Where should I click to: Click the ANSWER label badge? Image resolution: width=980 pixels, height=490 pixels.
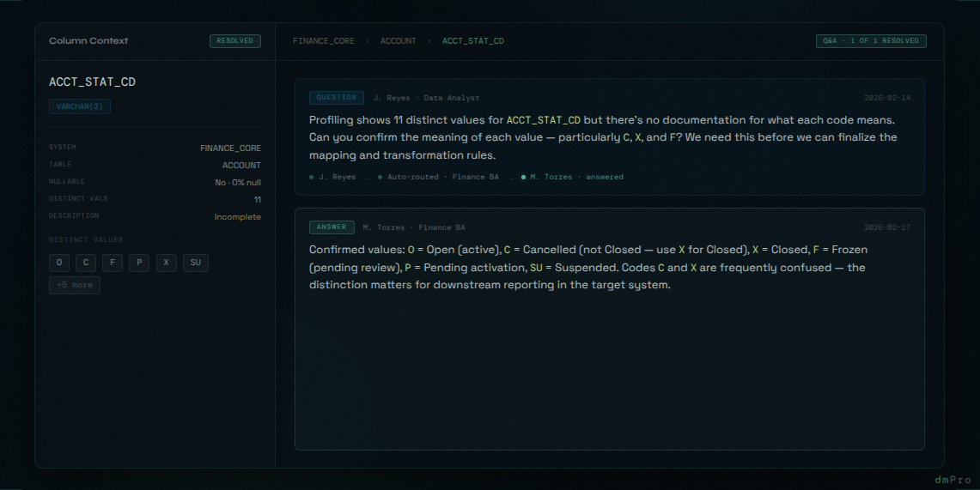coord(332,227)
